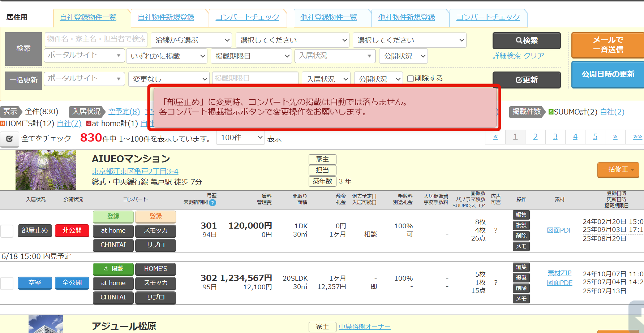Image resolution: width=644 pixels, height=333 pixels.
Task: Click the リブロ button in room 302 row
Action: (156, 297)
